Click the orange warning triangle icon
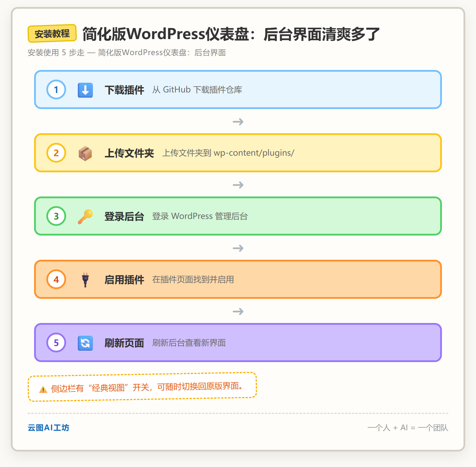This screenshot has width=476, height=467. [43, 389]
